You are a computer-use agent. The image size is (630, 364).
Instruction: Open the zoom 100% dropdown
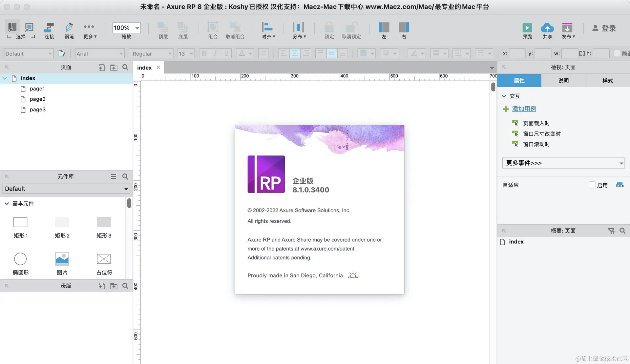coord(137,28)
